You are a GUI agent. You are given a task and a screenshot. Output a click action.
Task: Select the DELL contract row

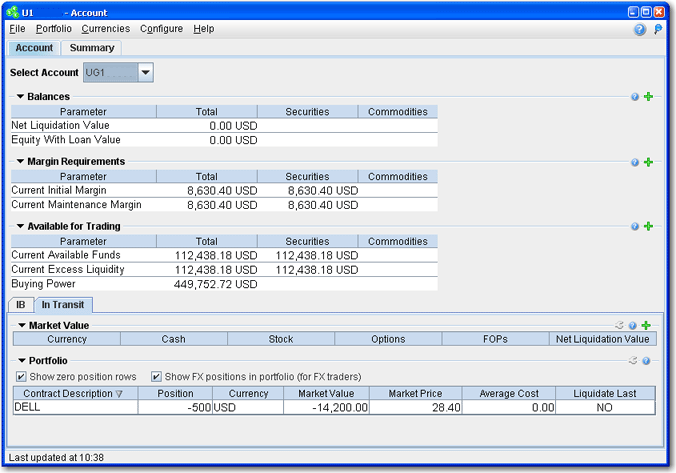pos(334,407)
